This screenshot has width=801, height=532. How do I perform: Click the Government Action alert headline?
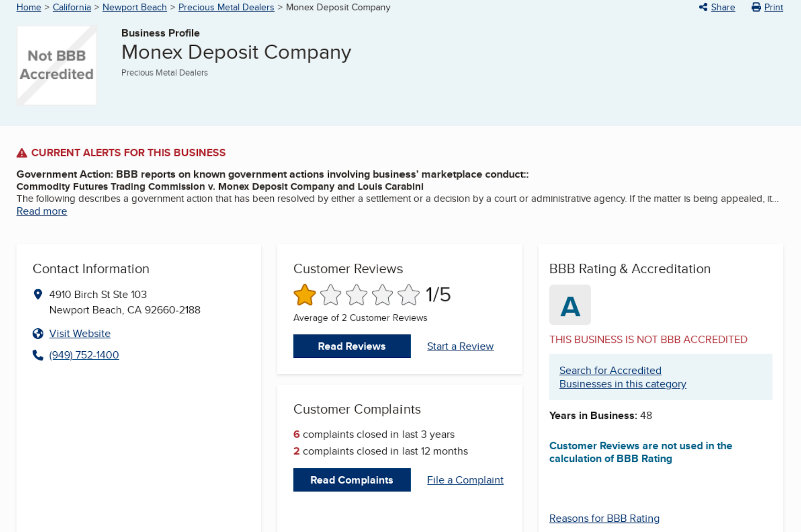click(272, 174)
